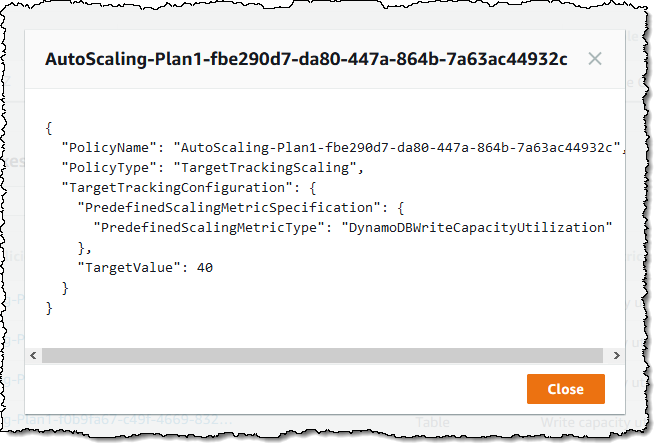Click the "PolicyType" key in JSON

[105, 167]
